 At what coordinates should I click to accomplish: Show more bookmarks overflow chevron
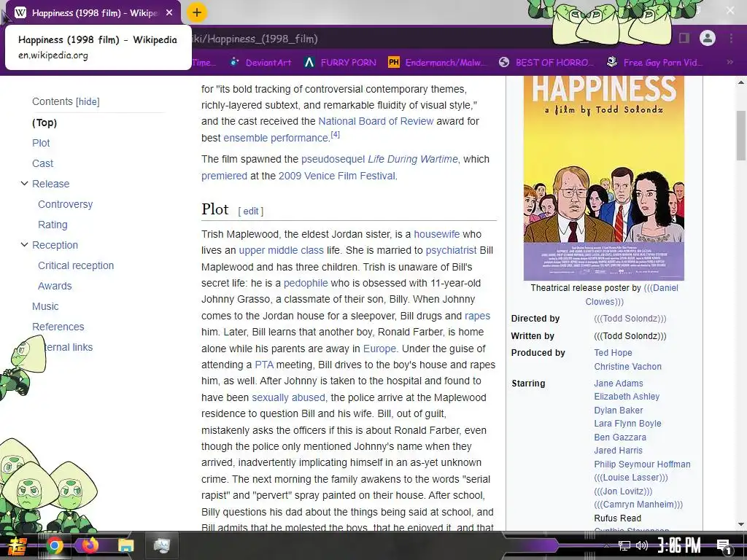(x=729, y=63)
